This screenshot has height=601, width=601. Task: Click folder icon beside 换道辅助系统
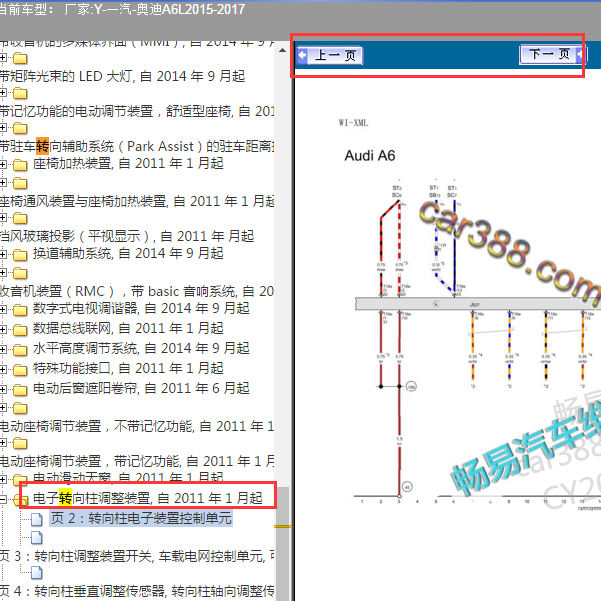[x=20, y=255]
